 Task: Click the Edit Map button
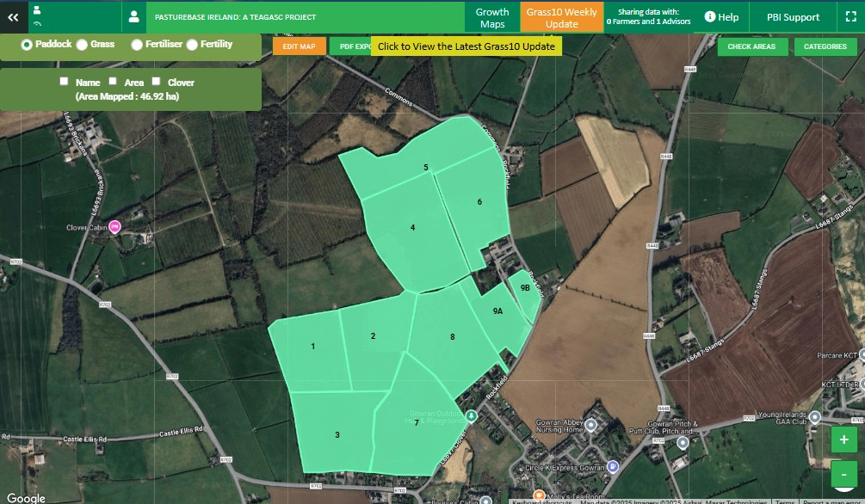(300, 46)
